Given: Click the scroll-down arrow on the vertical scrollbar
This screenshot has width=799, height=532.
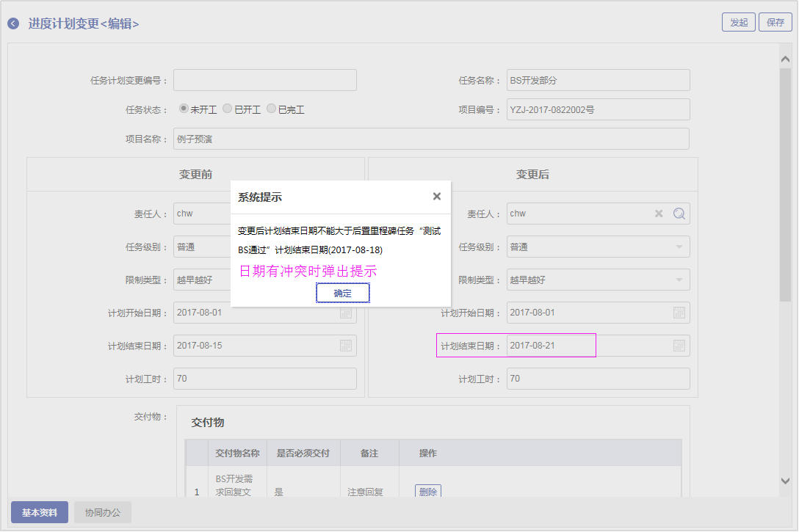Looking at the screenshot, I should coord(785,481).
